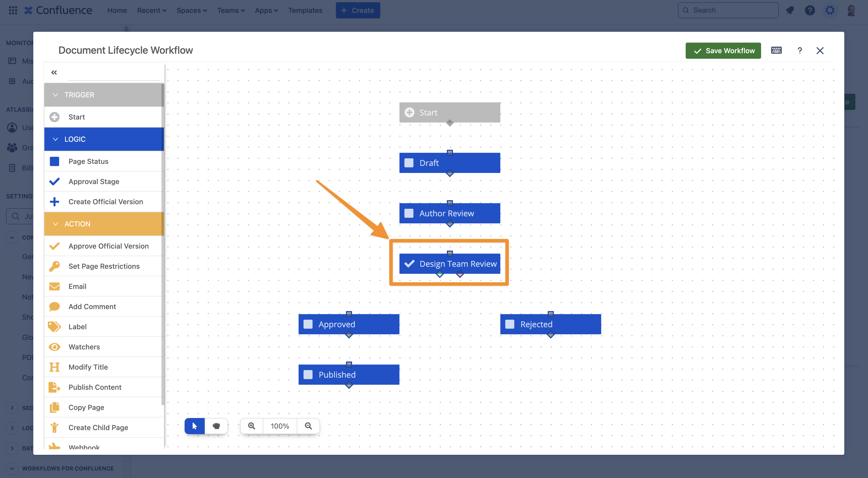This screenshot has width=868, height=478.
Task: Click the keyboard shortcuts icon
Action: 776,50
